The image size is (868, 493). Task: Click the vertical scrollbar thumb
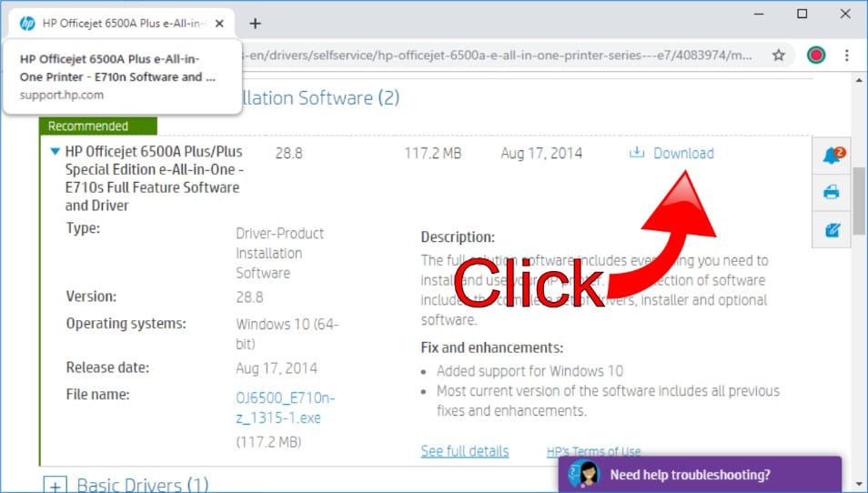859,199
